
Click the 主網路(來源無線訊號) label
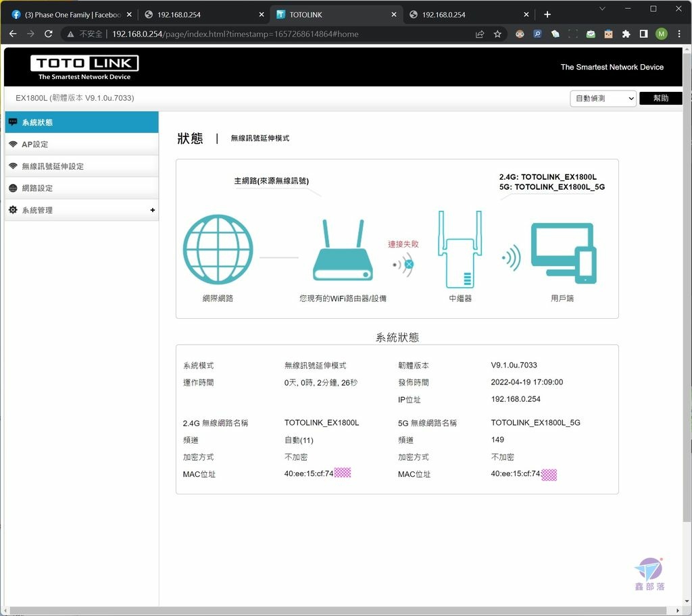(x=271, y=181)
